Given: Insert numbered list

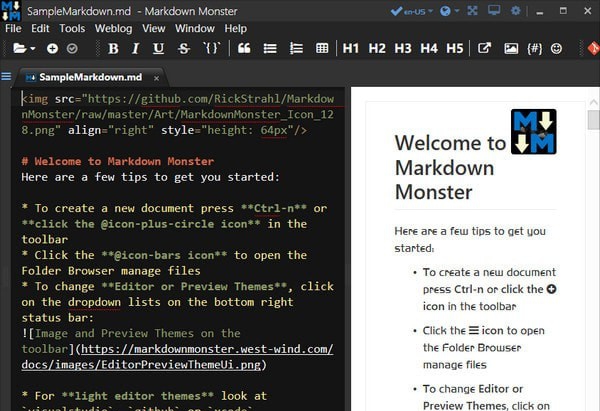Looking at the screenshot, I should (x=296, y=49).
